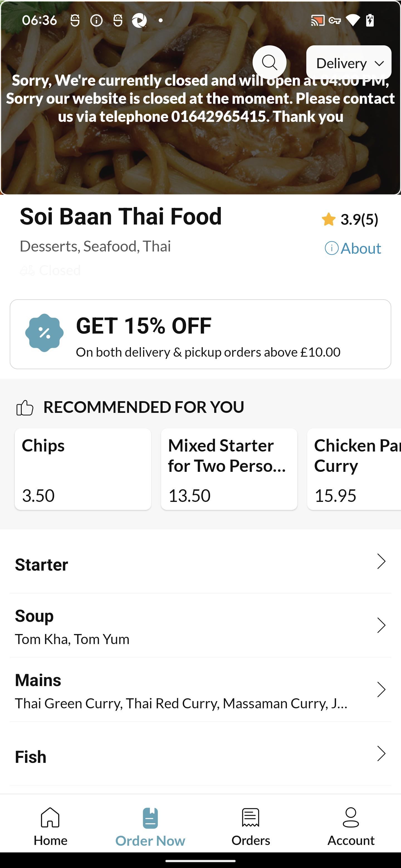Tap the cast icon in status bar
Viewport: 401px width, 868px height.
(317, 21)
